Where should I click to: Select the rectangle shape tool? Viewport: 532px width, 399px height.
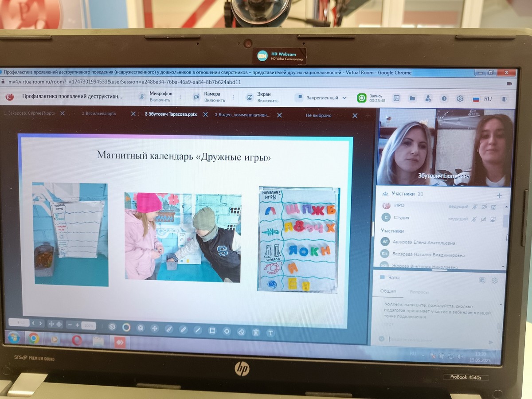(x=212, y=330)
